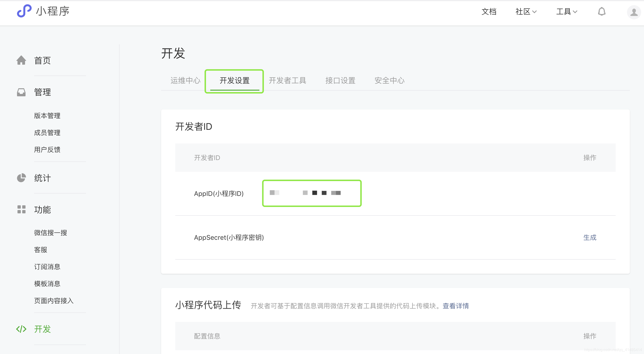
Task: Switch to the 运维中心 tab
Action: pos(185,80)
